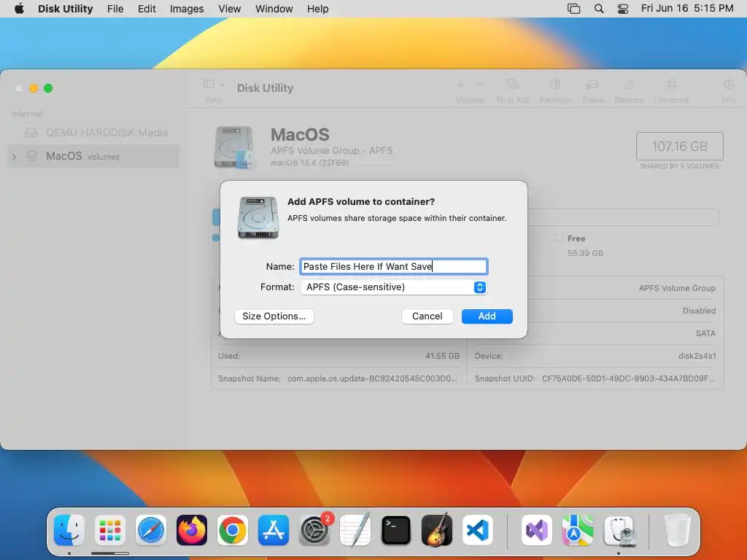Image resolution: width=747 pixels, height=560 pixels.
Task: Click the Restore toolbar icon
Action: 629,85
